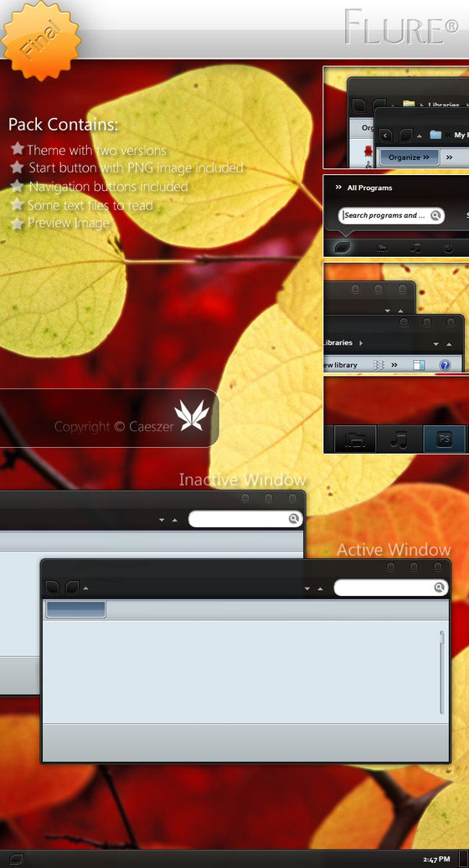Click the glowing Start orb below All Programs
This screenshot has height=868, width=469.
tap(343, 248)
